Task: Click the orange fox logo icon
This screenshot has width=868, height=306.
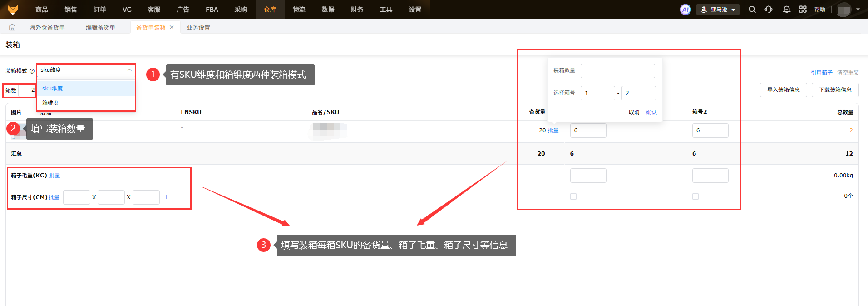Action: tap(13, 9)
